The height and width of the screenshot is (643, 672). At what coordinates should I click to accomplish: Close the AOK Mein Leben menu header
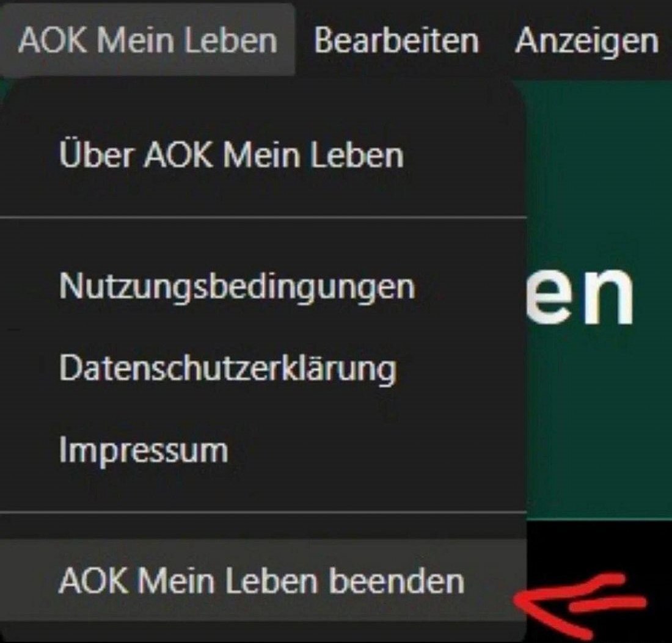click(148, 40)
